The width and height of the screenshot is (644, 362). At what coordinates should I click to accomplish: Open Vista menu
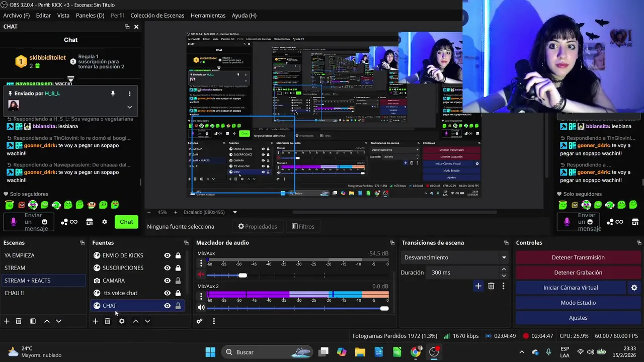pyautogui.click(x=63, y=16)
